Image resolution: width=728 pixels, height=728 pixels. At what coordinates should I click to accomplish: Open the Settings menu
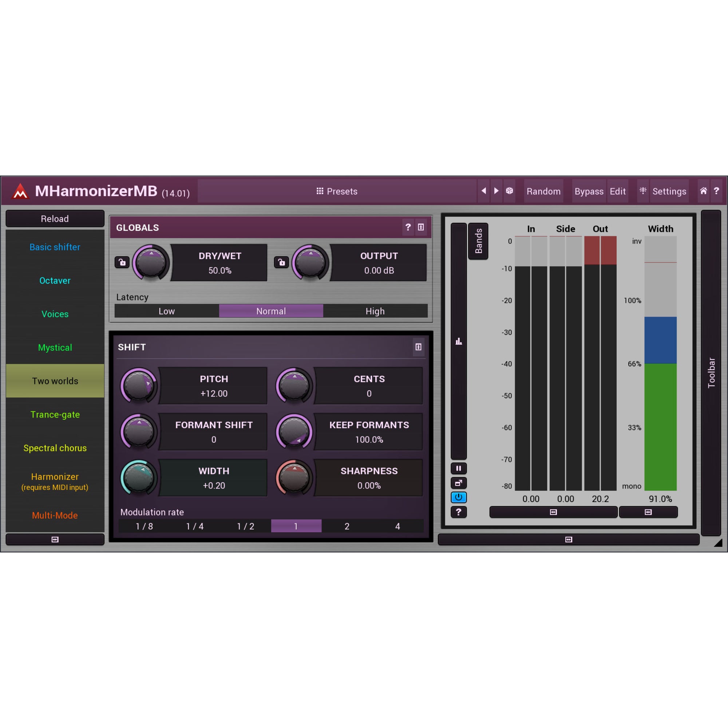669,191
